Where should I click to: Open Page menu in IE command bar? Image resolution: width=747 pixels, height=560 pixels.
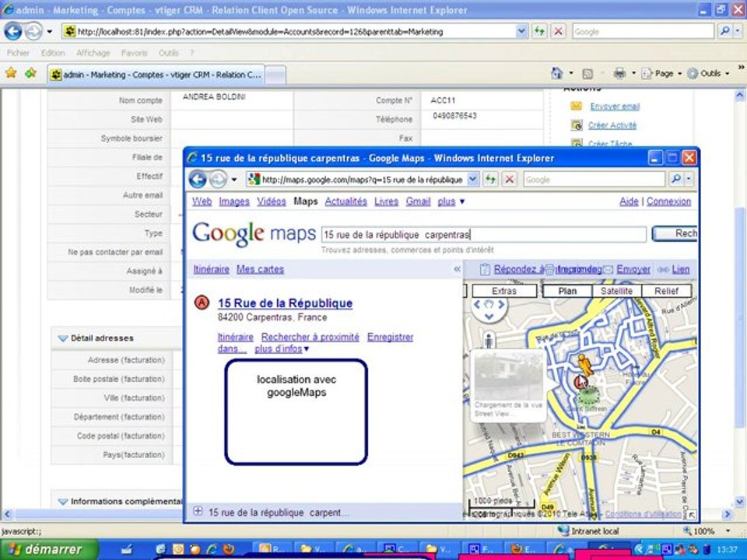point(662,73)
